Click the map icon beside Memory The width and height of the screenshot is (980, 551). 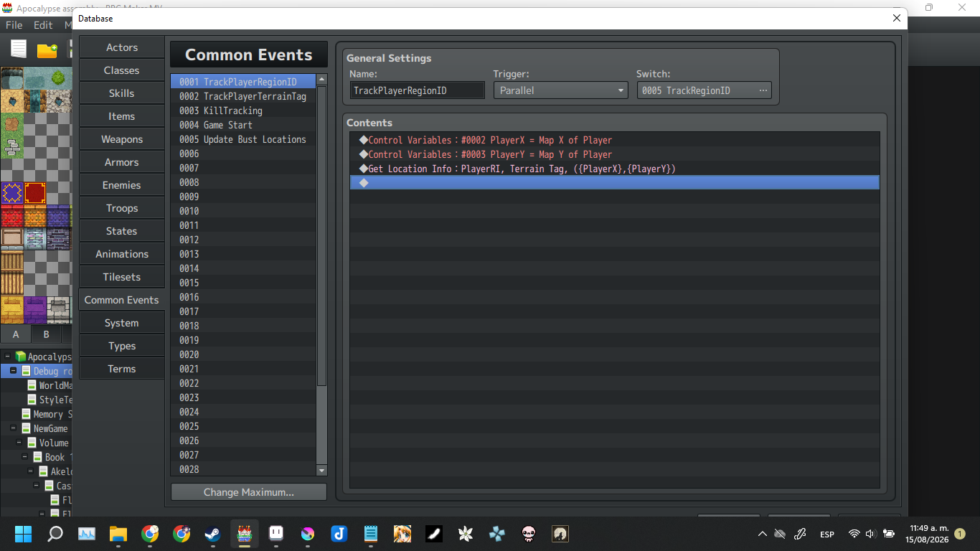click(x=26, y=414)
